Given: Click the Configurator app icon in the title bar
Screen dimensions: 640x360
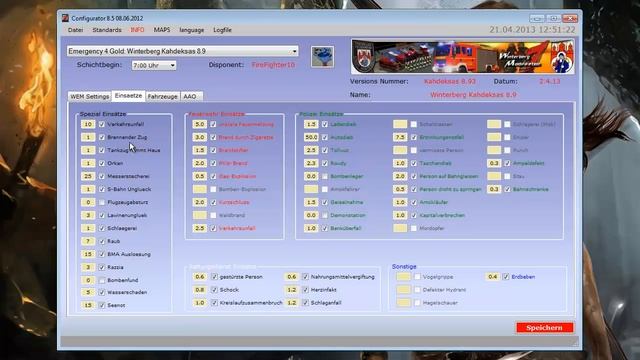Looking at the screenshot, I should pyautogui.click(x=65, y=18).
